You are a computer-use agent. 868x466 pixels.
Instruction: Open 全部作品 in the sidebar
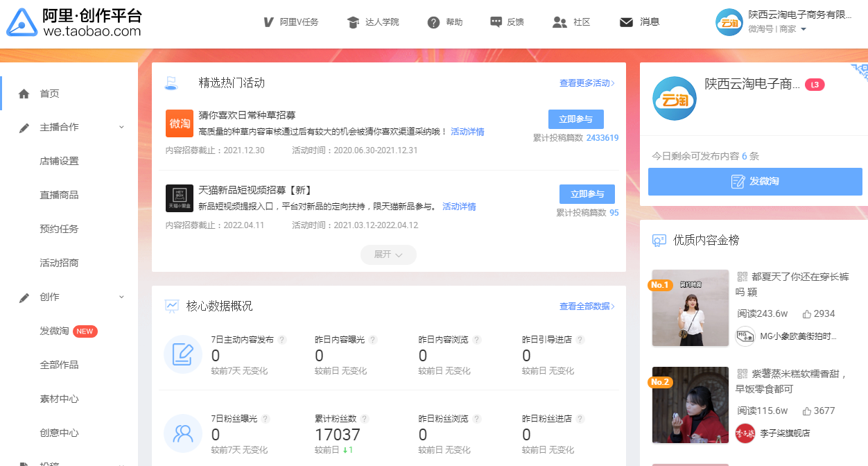click(59, 365)
